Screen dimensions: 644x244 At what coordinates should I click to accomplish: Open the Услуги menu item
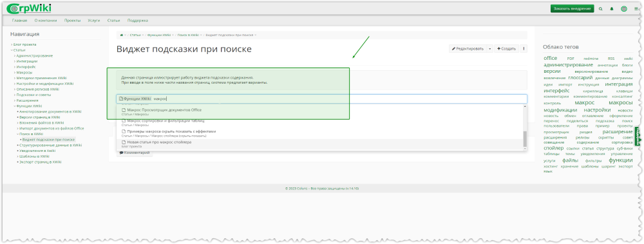click(93, 21)
